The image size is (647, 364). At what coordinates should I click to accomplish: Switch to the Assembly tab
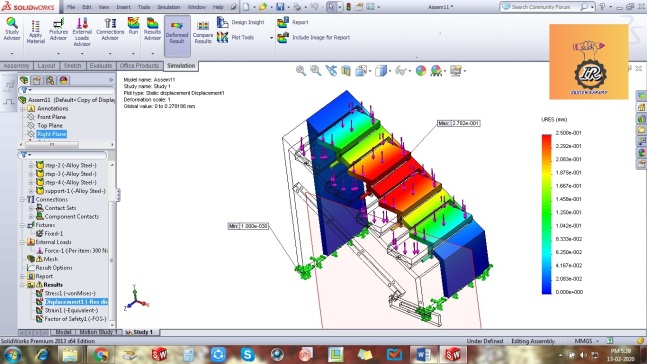click(x=17, y=66)
